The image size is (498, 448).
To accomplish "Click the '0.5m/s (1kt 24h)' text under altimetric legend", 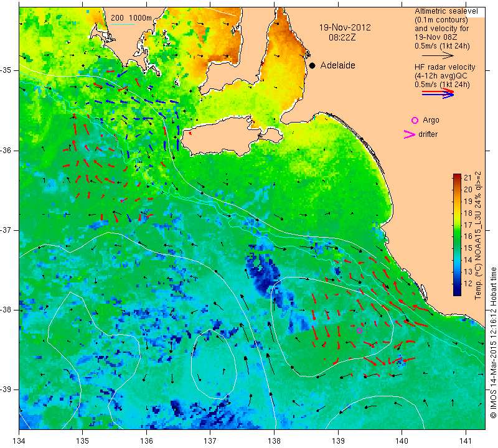I will pos(442,46).
